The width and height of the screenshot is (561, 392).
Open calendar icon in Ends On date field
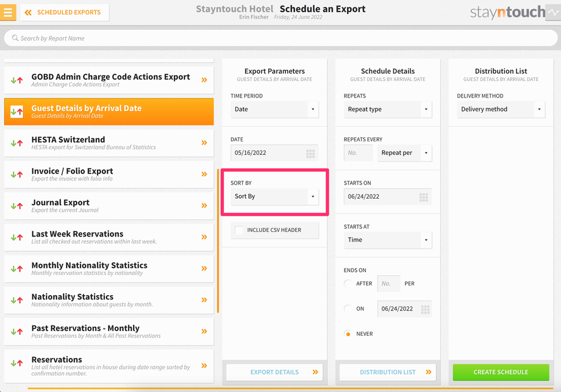425,310
